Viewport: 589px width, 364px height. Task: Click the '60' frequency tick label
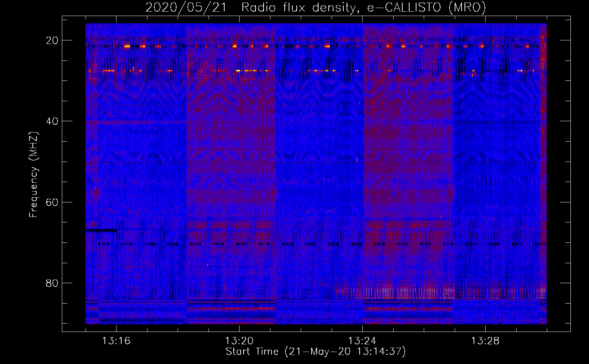pyautogui.click(x=52, y=202)
